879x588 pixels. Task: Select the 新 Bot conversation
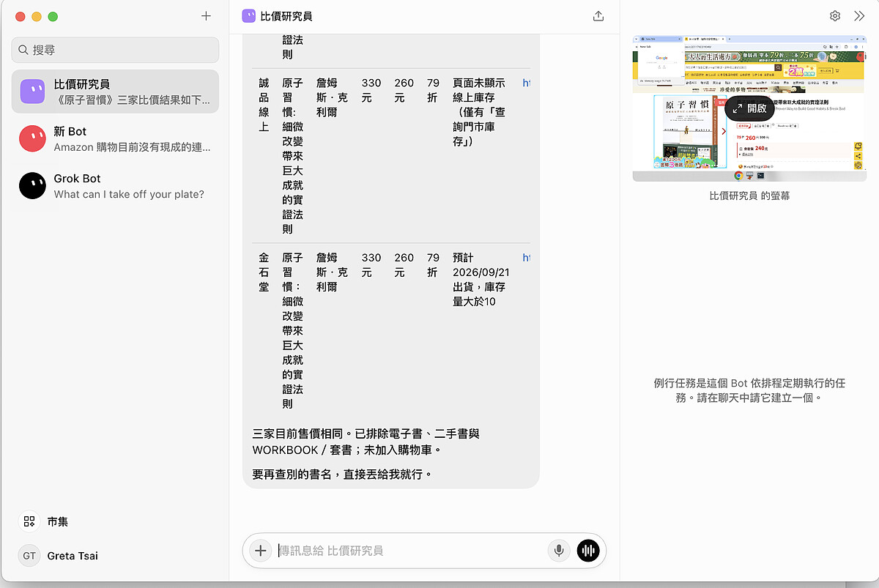click(x=115, y=138)
